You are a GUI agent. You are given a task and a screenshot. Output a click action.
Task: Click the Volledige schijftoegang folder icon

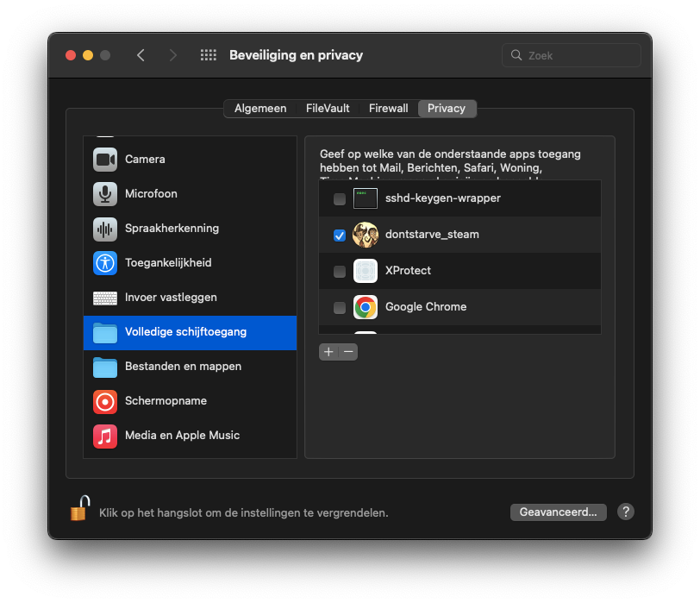[x=105, y=333]
